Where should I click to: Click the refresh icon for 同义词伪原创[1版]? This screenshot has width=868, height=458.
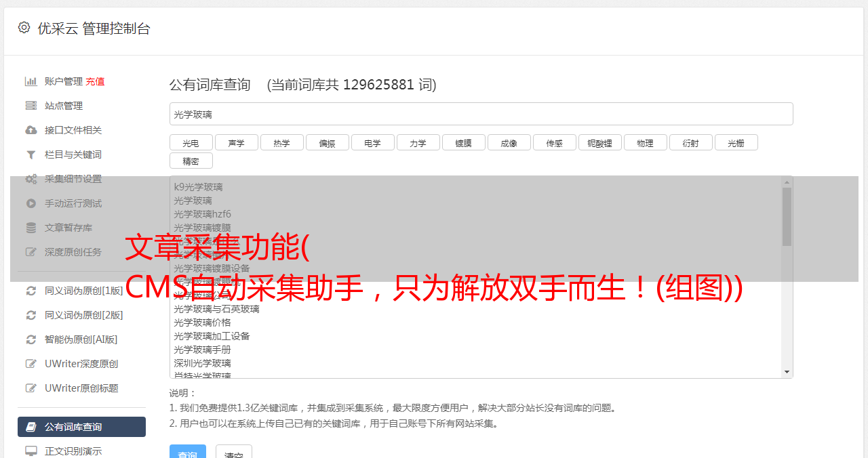click(31, 291)
